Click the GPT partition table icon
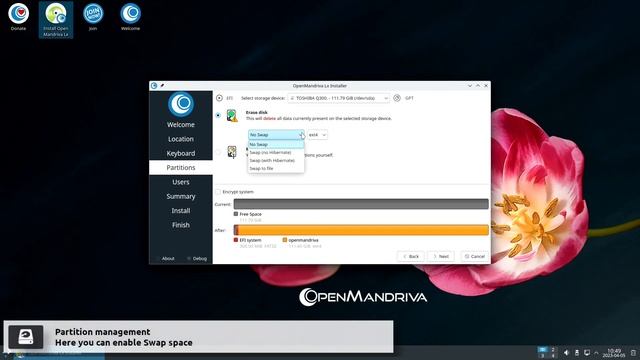 click(x=397, y=98)
